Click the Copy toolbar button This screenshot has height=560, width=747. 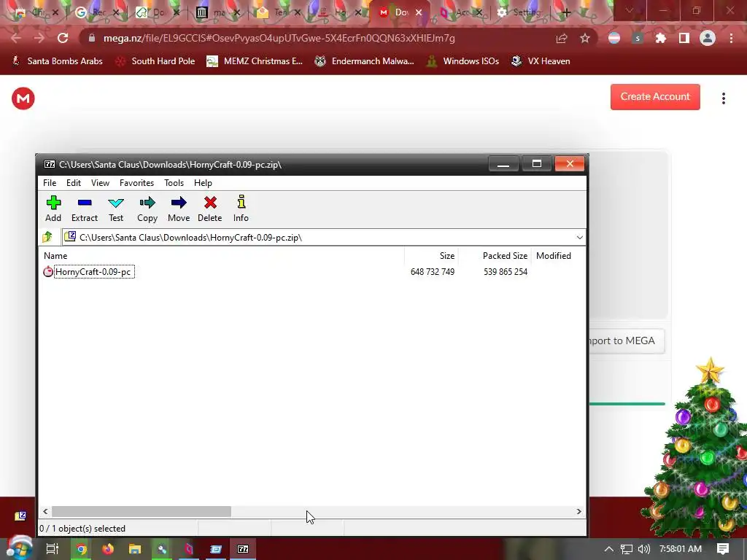coord(147,209)
